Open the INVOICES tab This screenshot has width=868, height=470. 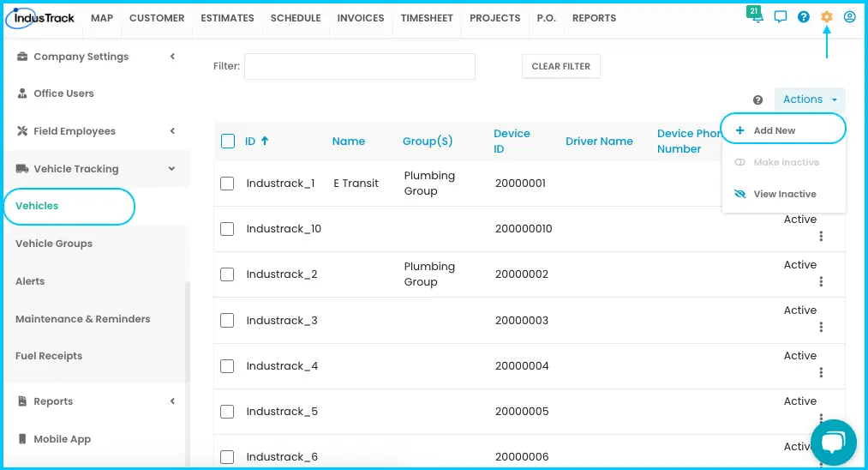[x=361, y=18]
